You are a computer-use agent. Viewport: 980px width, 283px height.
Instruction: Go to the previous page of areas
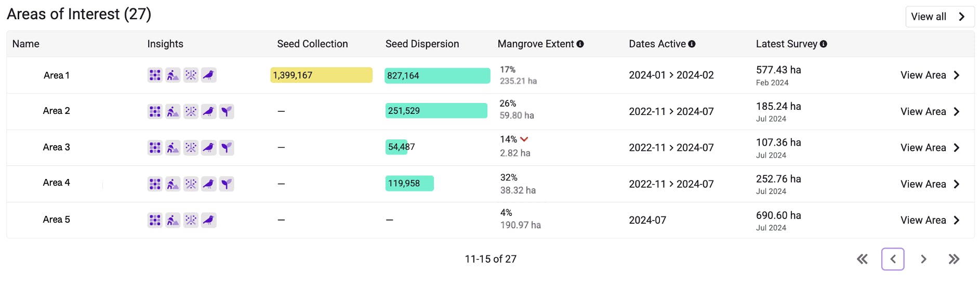[893, 259]
